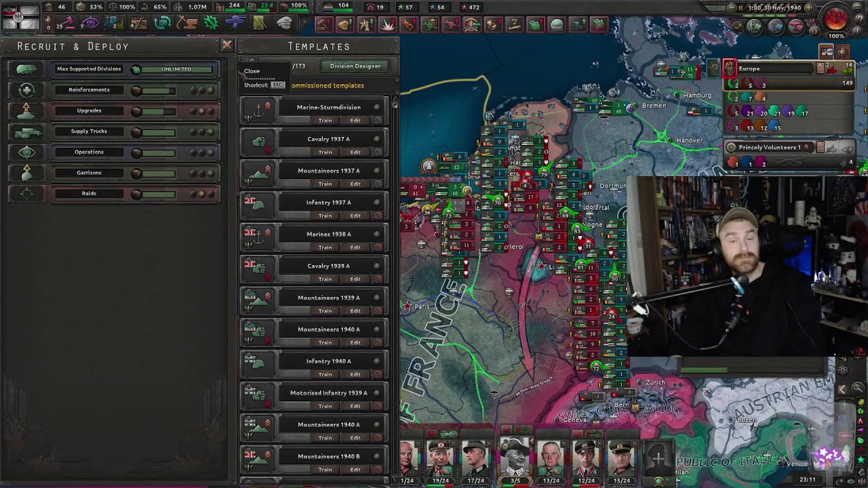Close the Recruit & Deploy panel
Screen dimensions: 868x488
click(x=226, y=45)
